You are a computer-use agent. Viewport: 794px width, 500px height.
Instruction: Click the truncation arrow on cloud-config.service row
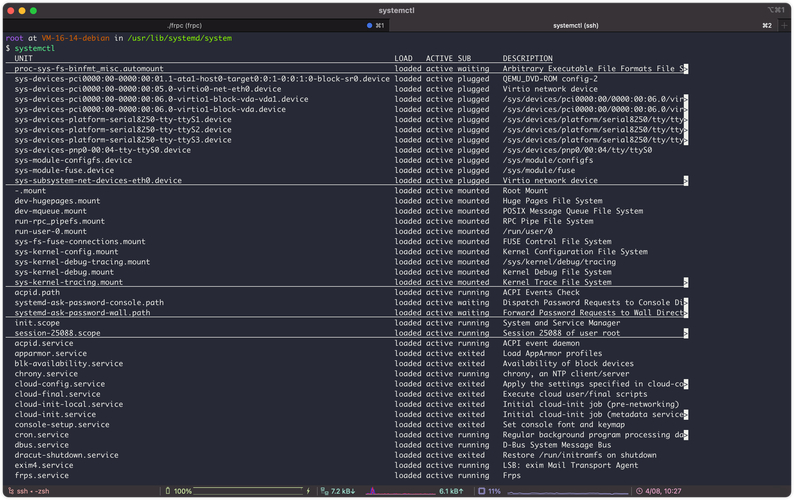point(686,384)
